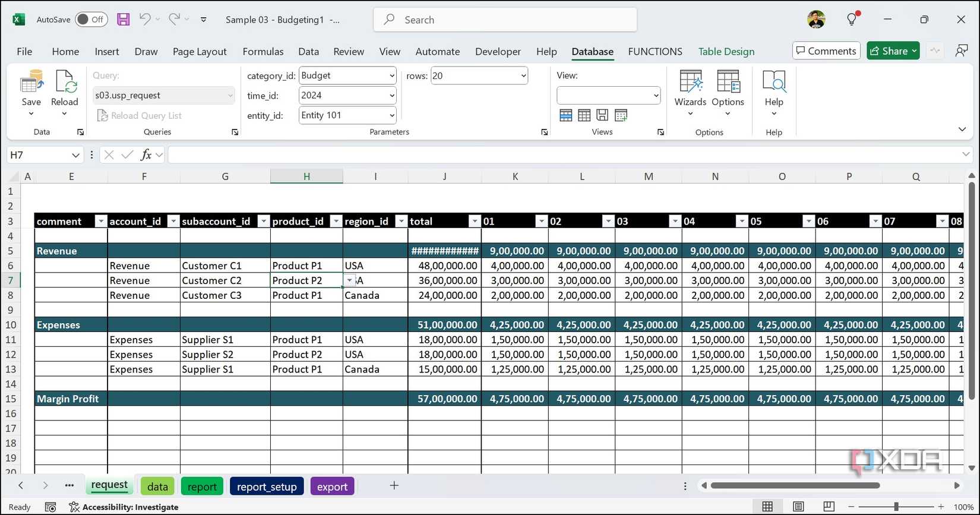Click the first table view icon under View

pos(566,115)
